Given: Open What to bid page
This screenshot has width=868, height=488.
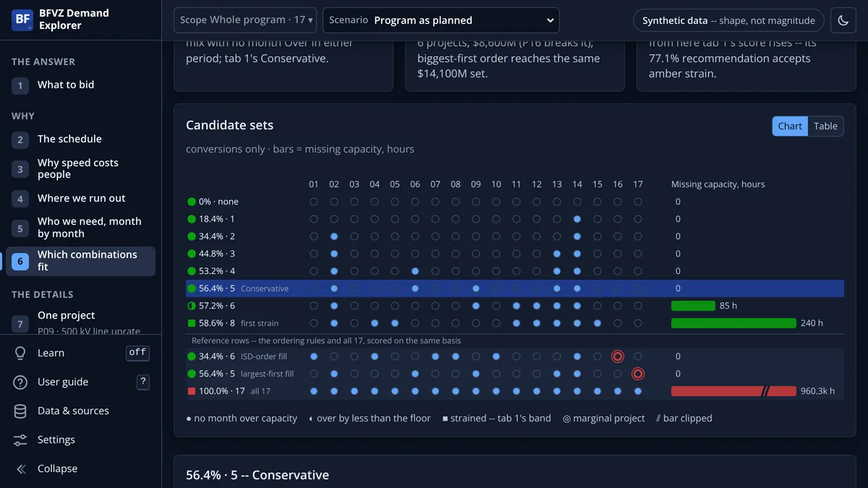Looking at the screenshot, I should [x=80, y=85].
